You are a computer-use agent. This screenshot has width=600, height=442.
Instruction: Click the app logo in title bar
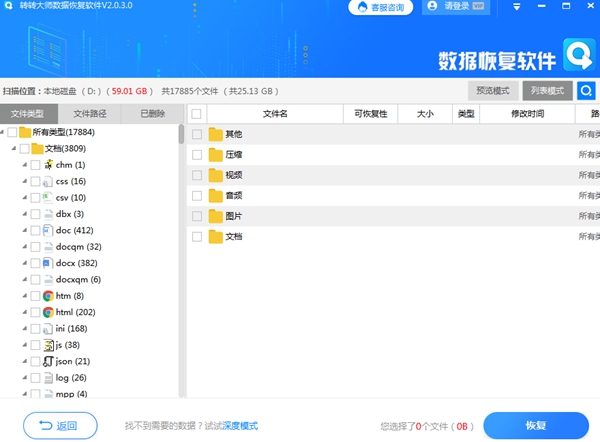[8, 5]
